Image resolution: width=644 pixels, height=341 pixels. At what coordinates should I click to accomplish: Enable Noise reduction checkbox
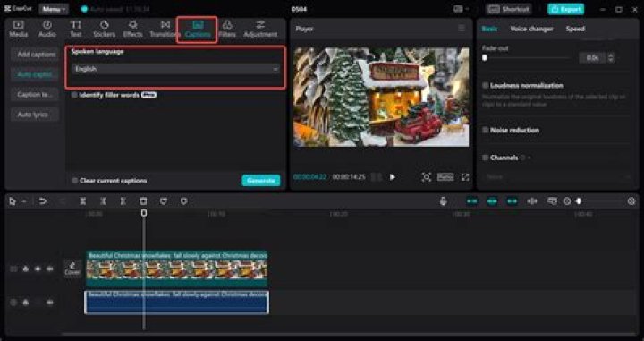tap(486, 131)
